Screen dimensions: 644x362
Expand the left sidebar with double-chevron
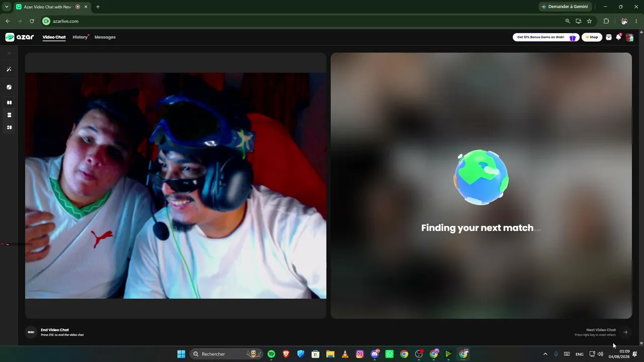pyautogui.click(x=9, y=53)
